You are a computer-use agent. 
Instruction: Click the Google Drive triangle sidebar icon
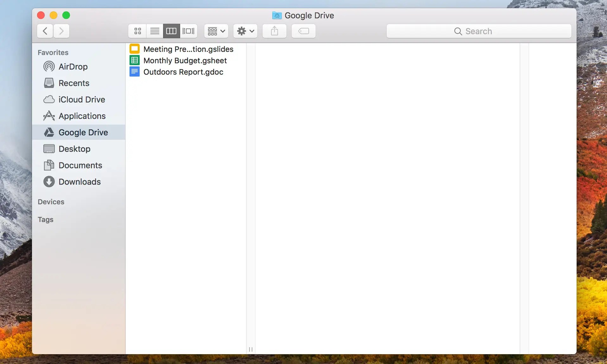[x=49, y=132]
